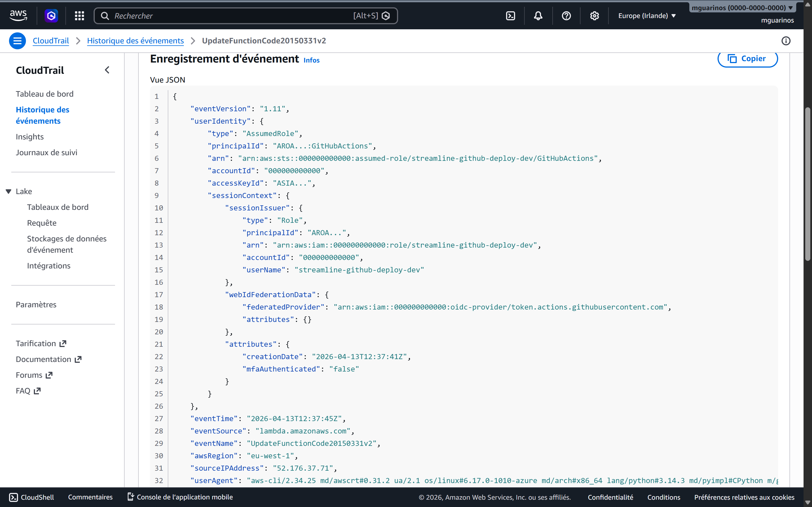Click the AWS home logo icon
The image size is (812, 507).
[x=18, y=15]
